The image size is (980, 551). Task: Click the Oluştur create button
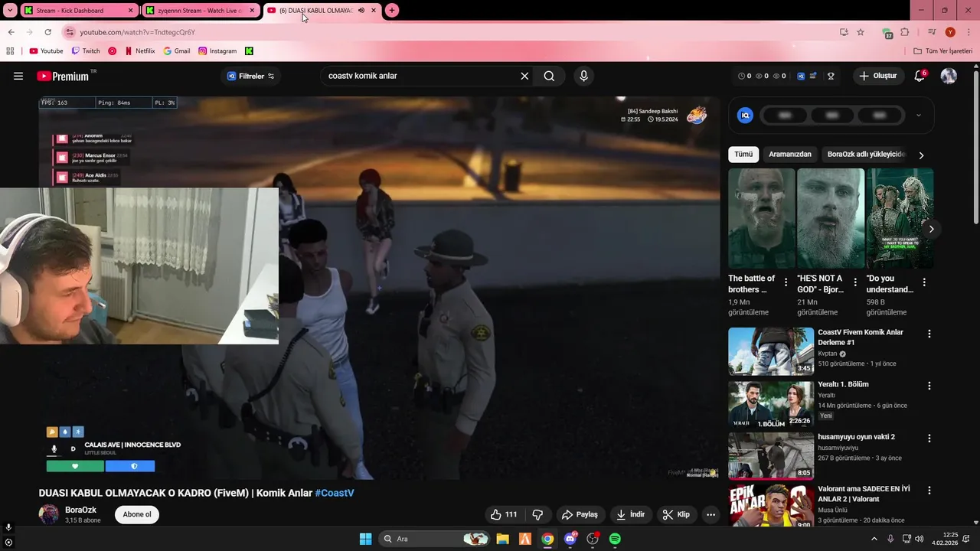pyautogui.click(x=878, y=76)
